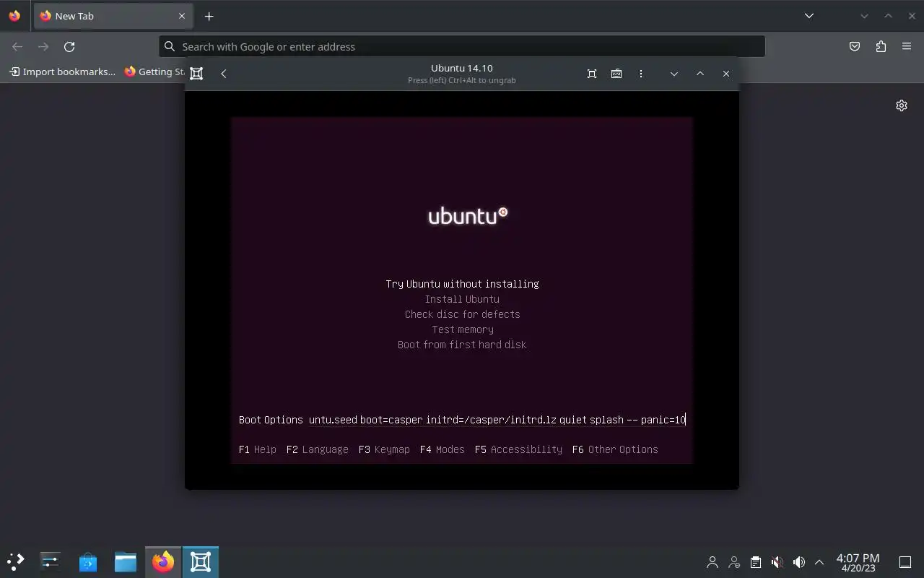Click F6 Other Options
This screenshot has height=578, width=924.
tap(615, 449)
